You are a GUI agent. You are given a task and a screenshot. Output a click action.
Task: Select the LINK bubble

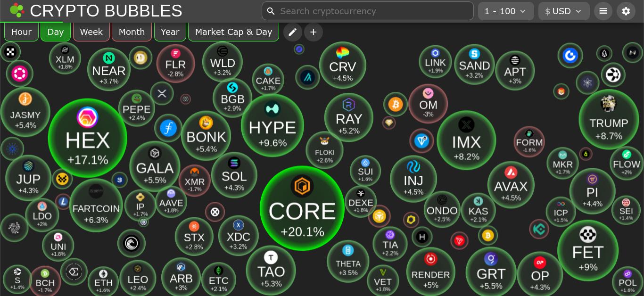point(435,61)
